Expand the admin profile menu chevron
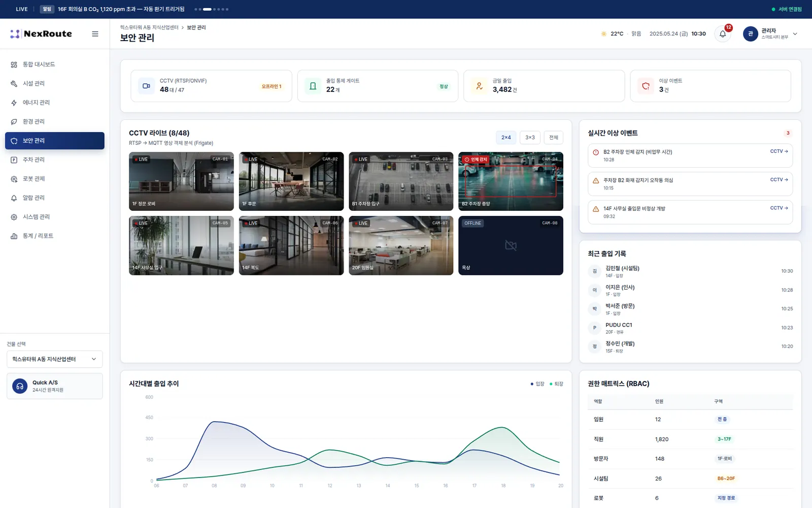This screenshot has height=508, width=812. coord(795,34)
